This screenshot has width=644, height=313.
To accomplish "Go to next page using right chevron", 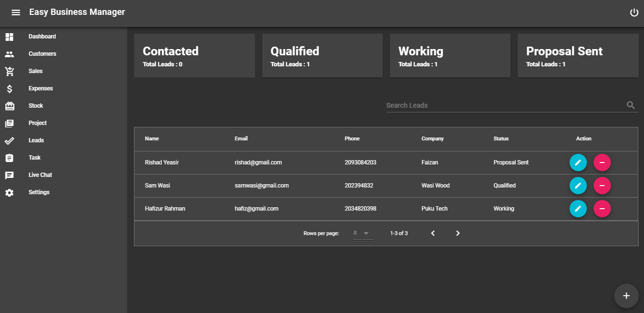I will (x=458, y=233).
